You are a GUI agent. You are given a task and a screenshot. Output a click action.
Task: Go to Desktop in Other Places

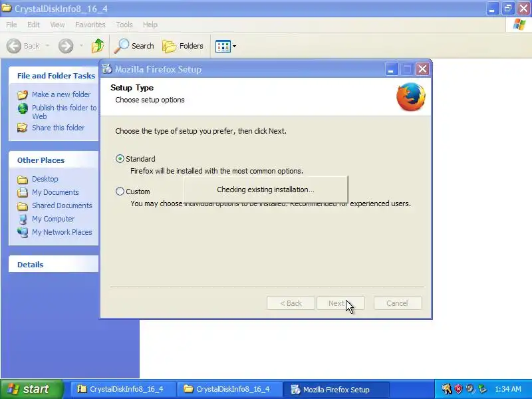point(45,179)
